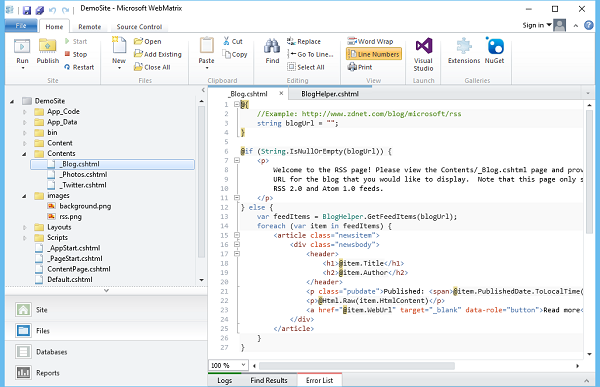Select _Twitter.cshtml in the file tree

pyautogui.click(x=83, y=185)
